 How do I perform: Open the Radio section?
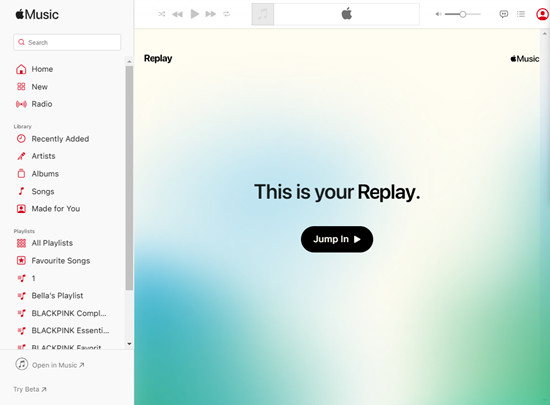pyautogui.click(x=42, y=104)
